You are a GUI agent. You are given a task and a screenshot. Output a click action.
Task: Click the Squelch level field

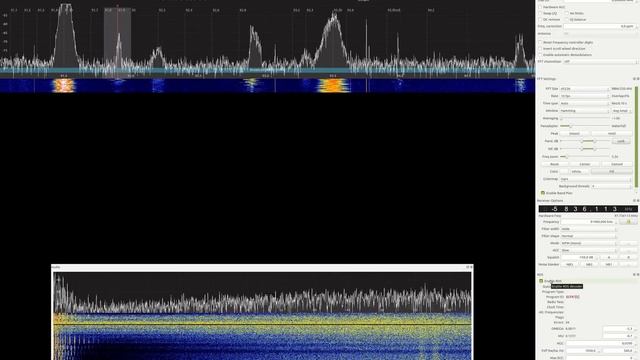pyautogui.click(x=580, y=258)
